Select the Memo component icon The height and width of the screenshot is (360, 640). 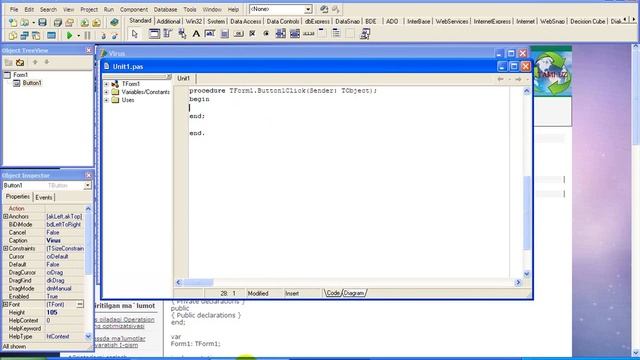tap(224, 34)
